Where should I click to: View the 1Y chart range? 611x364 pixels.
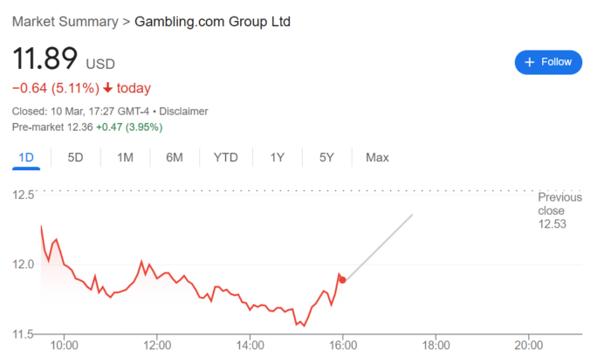click(x=277, y=157)
